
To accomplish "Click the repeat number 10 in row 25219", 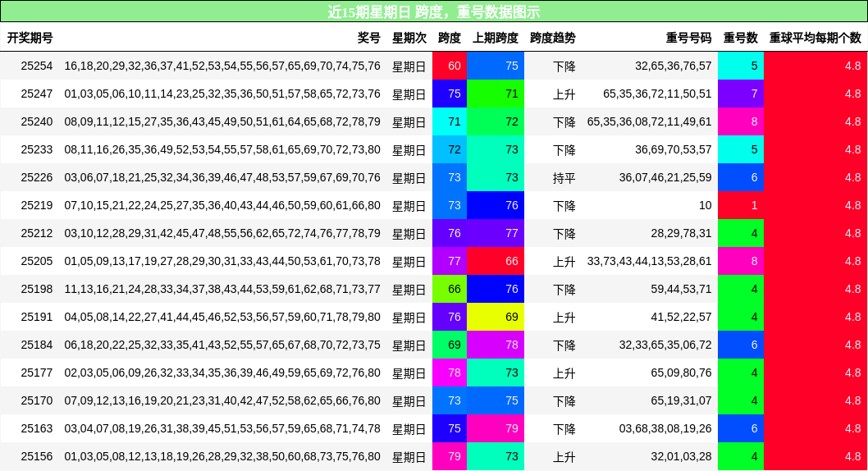I will coord(706,205).
